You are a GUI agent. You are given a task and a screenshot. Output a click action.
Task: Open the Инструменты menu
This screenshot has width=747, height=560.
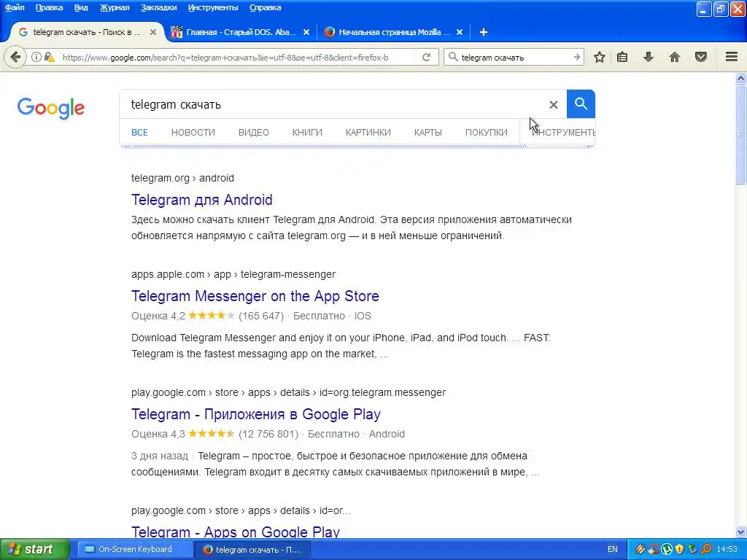213,7
